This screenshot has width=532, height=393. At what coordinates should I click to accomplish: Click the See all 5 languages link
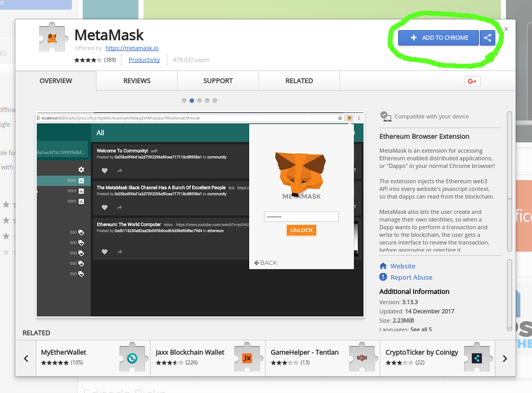[421, 329]
